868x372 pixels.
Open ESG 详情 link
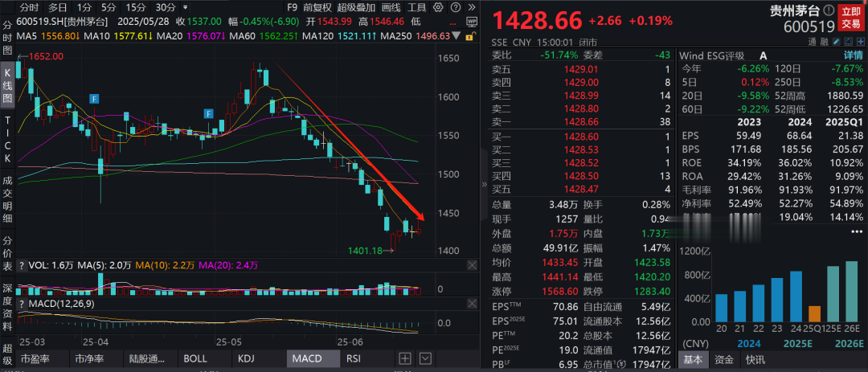[x=853, y=55]
